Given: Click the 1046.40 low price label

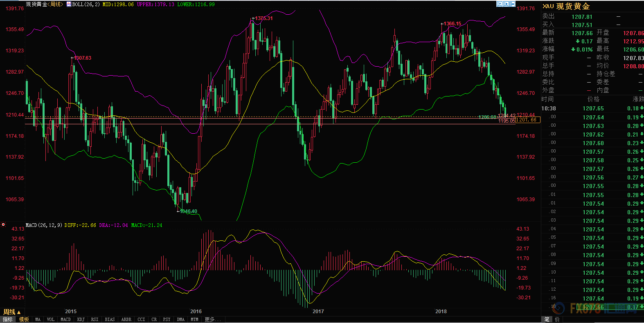Looking at the screenshot, I should click(189, 211).
